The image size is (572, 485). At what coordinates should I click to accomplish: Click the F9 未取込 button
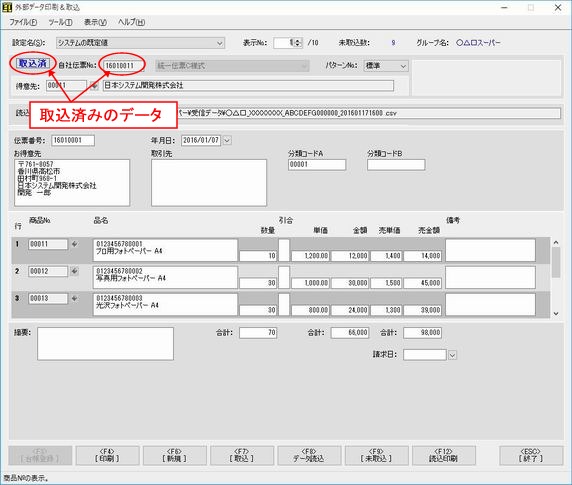pyautogui.click(x=376, y=455)
